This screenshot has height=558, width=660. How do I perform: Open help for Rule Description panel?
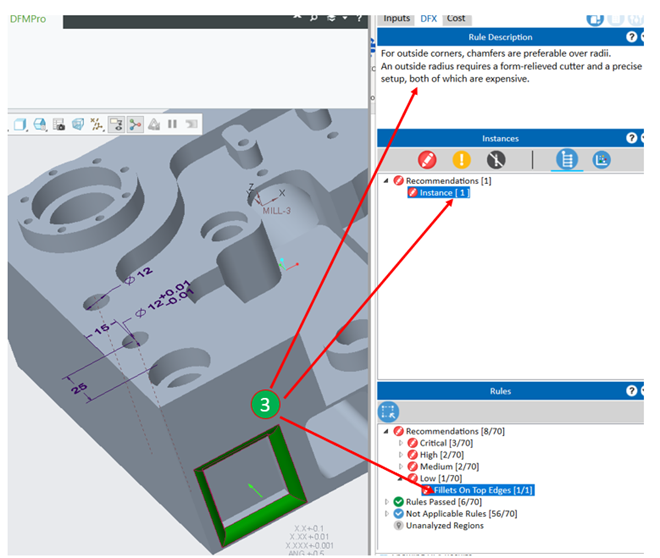[x=631, y=37]
